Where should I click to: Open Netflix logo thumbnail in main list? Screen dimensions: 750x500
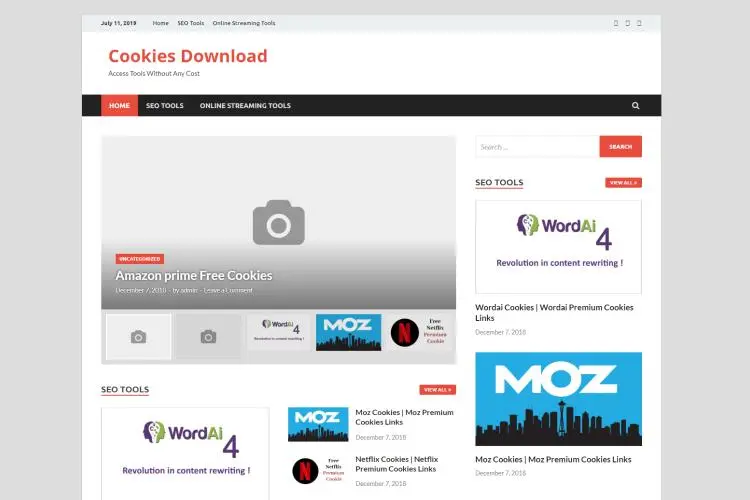click(318, 471)
